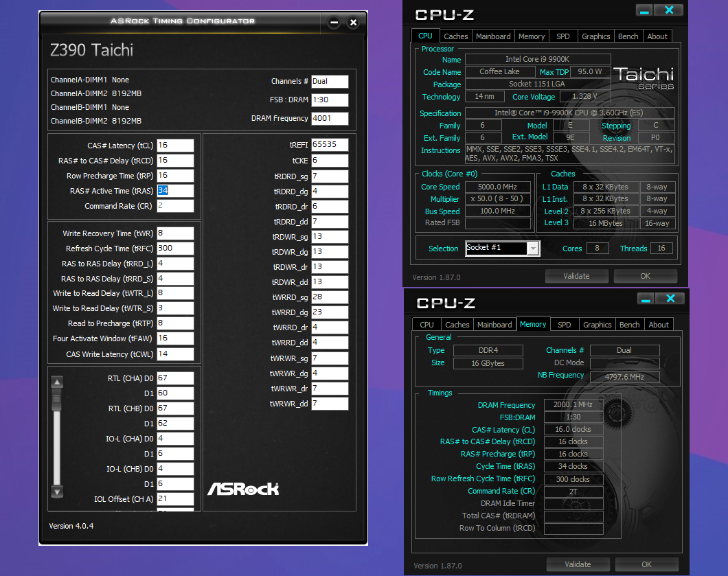This screenshot has height=576, width=728.
Task: Close the upper CPU-Z window
Action: (669, 10)
